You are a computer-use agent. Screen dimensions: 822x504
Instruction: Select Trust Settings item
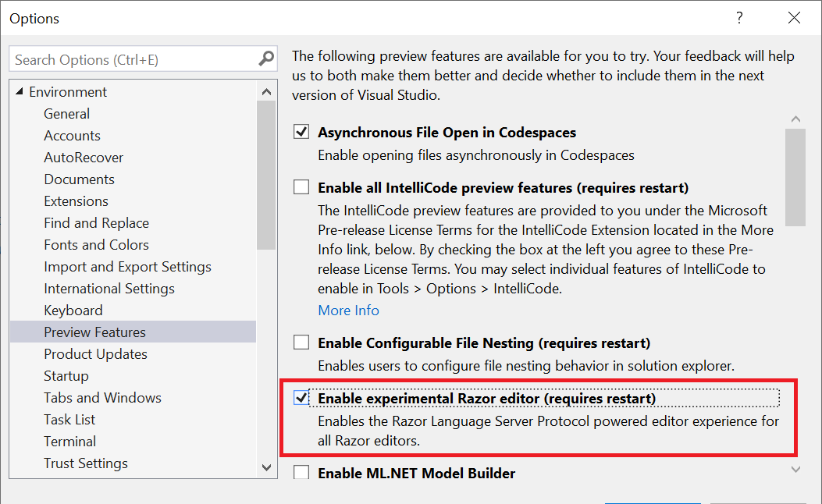[85, 463]
